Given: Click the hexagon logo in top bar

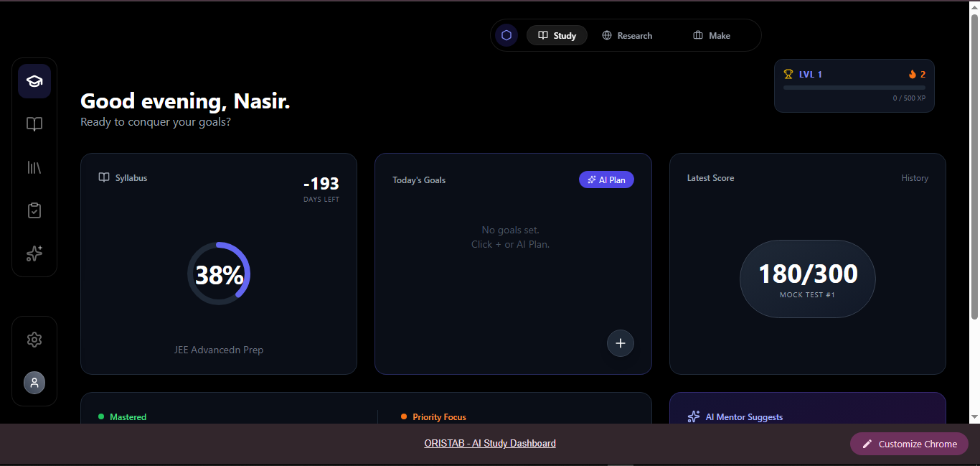Looking at the screenshot, I should point(507,35).
